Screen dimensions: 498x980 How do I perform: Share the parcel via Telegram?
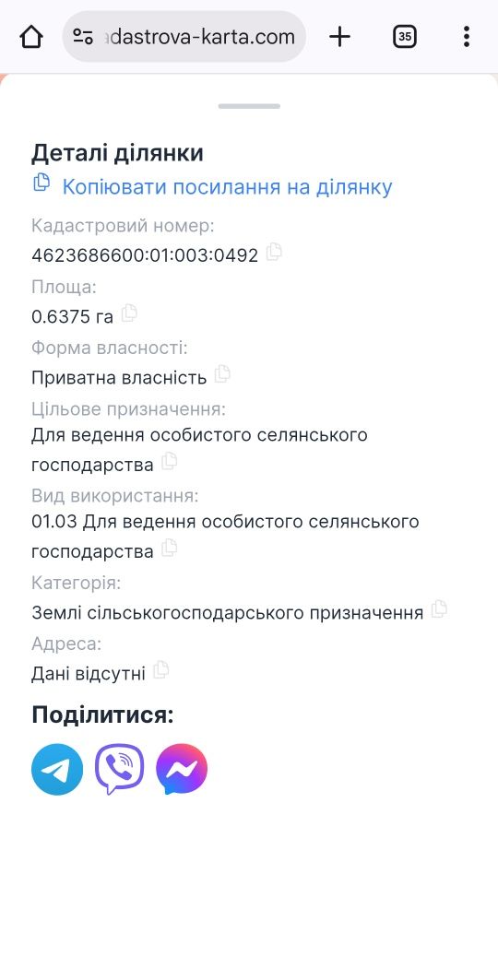pyautogui.click(x=57, y=770)
